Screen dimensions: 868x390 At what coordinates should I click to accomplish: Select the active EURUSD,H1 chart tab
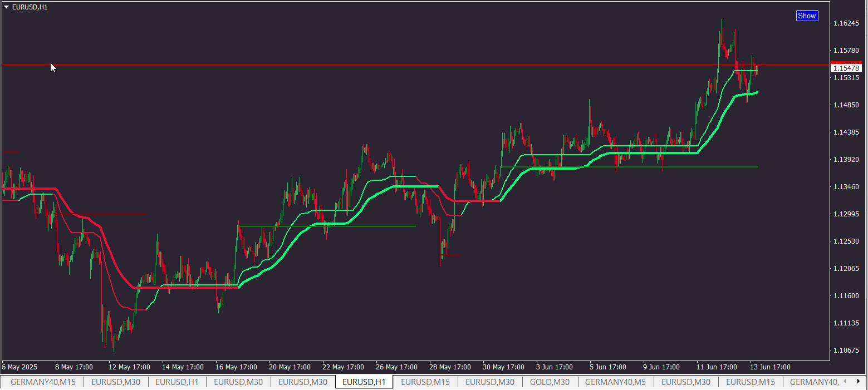[x=364, y=382]
